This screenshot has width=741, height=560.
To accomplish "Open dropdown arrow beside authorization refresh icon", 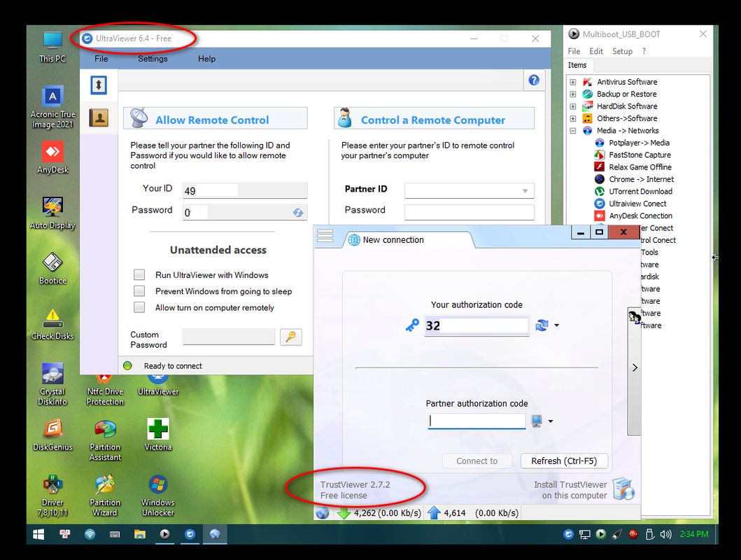I will pos(557,325).
